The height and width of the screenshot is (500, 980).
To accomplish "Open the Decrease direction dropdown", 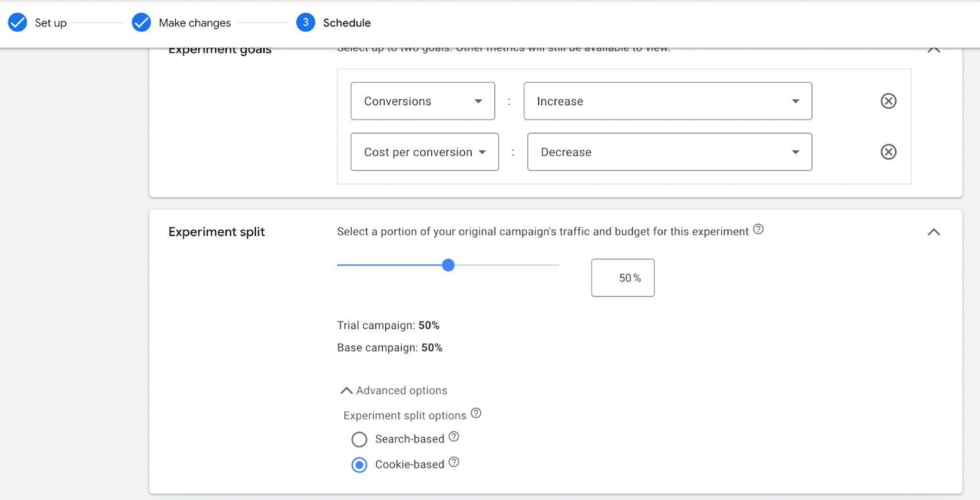I will (x=669, y=152).
